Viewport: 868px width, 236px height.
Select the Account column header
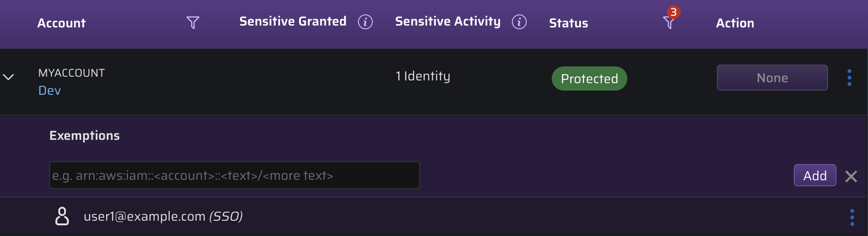61,23
